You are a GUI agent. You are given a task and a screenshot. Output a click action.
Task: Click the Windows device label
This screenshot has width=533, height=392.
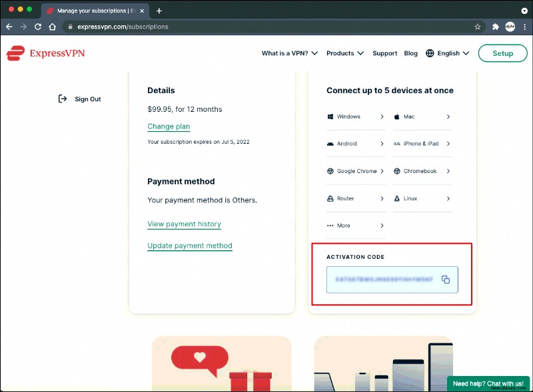coord(348,116)
